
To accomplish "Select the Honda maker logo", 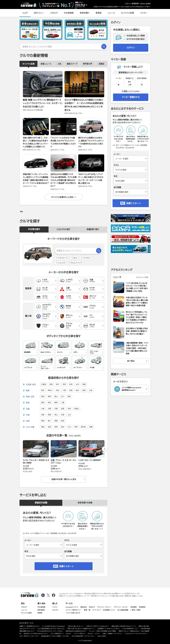I will click(x=38, y=289).
